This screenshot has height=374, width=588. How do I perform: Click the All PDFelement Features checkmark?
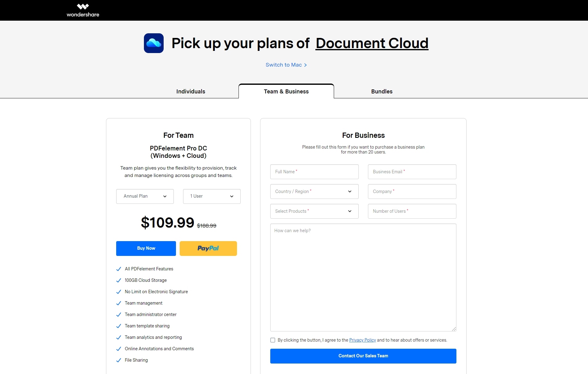point(119,269)
